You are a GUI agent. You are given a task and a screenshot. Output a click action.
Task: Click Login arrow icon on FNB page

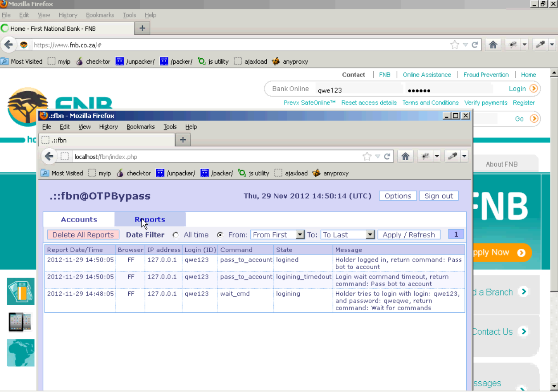coord(534,89)
